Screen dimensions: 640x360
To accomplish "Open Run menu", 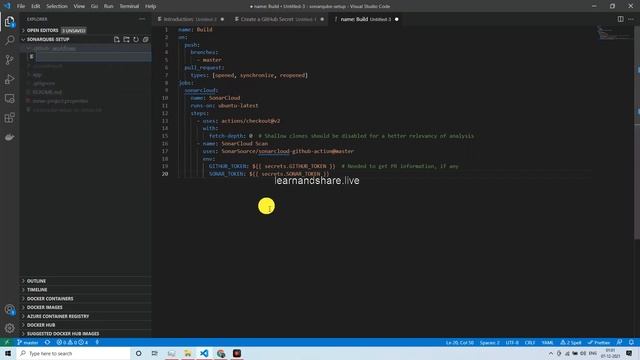I will (x=109, y=6).
